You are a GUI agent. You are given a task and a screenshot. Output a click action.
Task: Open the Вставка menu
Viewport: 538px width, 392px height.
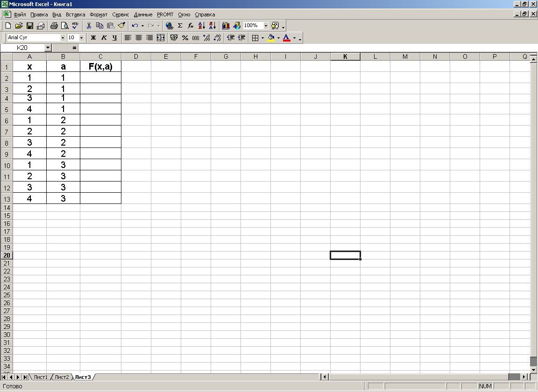(76, 14)
